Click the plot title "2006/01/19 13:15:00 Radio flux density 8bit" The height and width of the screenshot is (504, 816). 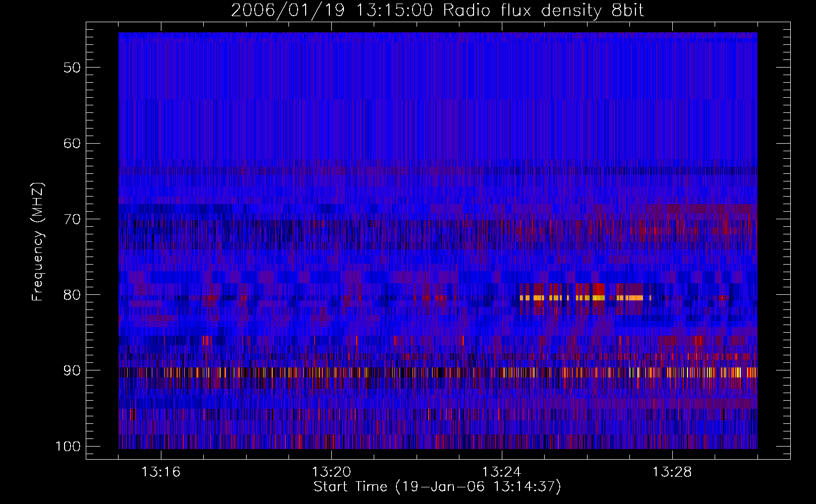[437, 10]
